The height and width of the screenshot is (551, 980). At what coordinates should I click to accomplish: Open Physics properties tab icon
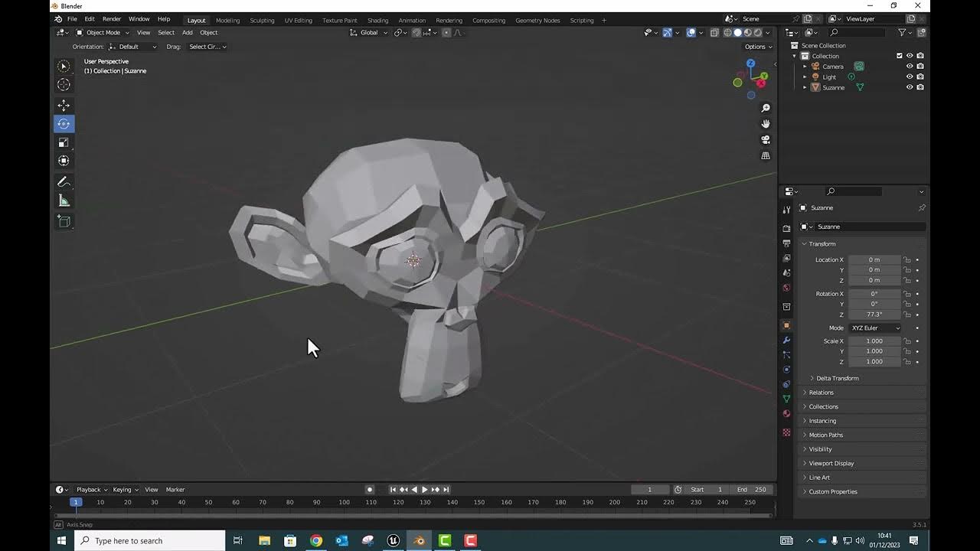[786, 370]
